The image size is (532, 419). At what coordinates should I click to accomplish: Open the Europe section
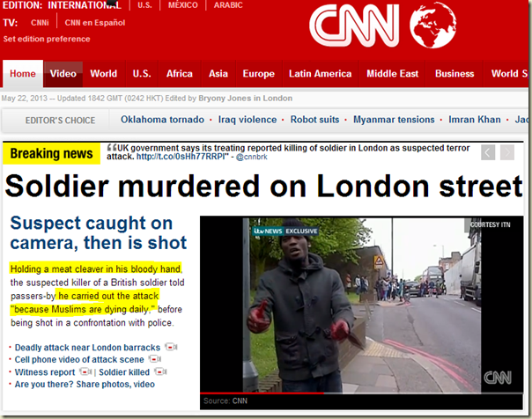259,74
